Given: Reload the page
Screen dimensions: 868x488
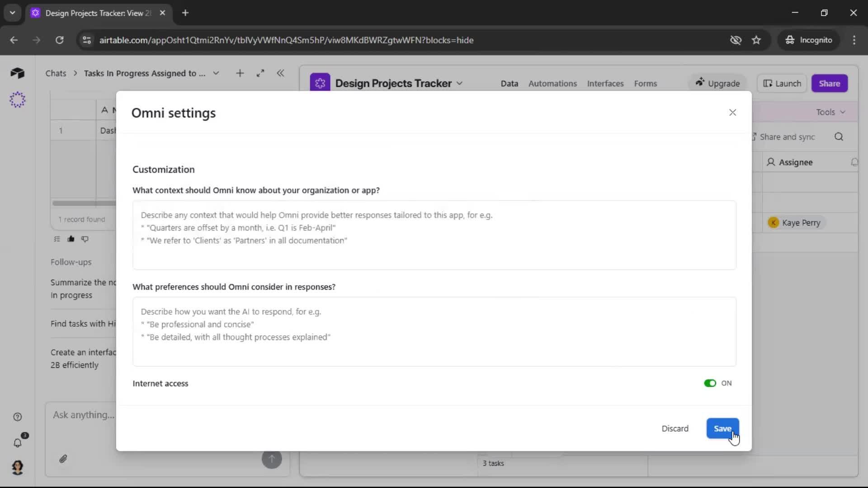Looking at the screenshot, I should coord(59,40).
